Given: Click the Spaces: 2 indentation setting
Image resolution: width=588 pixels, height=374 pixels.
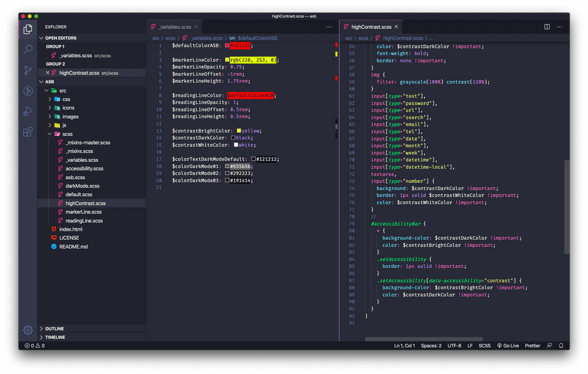Looking at the screenshot, I should pos(431,346).
